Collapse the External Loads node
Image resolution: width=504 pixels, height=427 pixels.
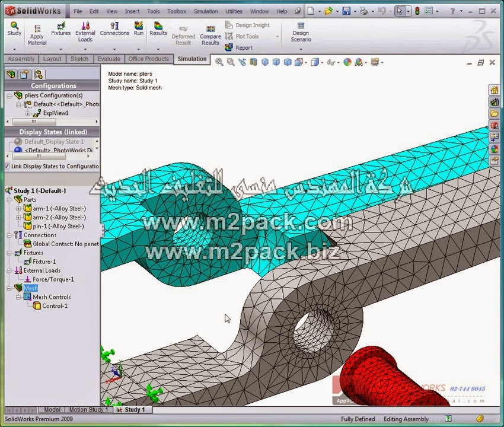click(x=9, y=271)
